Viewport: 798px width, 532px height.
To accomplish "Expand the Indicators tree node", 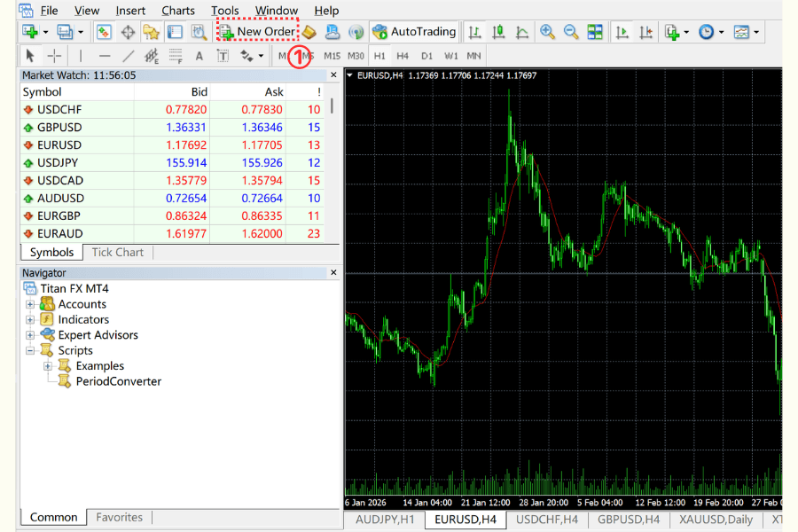I will (30, 320).
